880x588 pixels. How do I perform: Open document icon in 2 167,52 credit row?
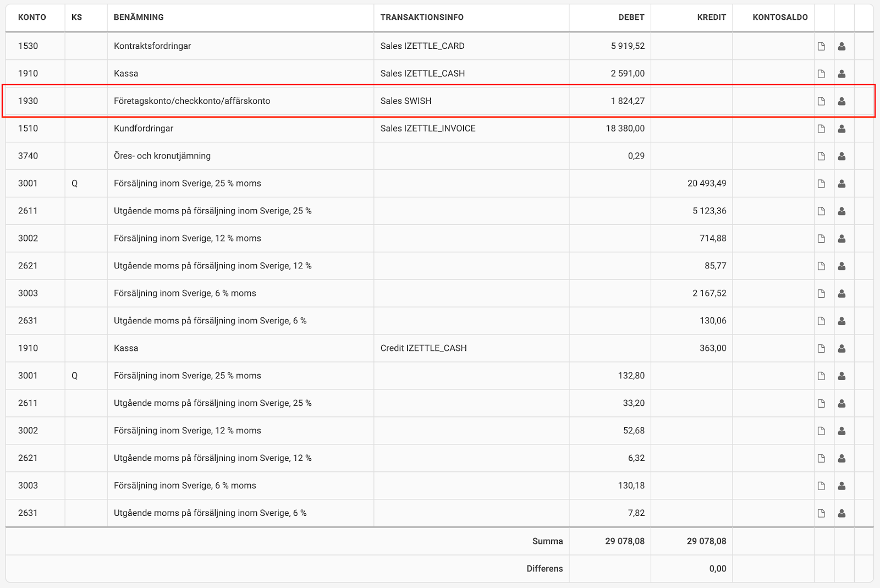821,294
